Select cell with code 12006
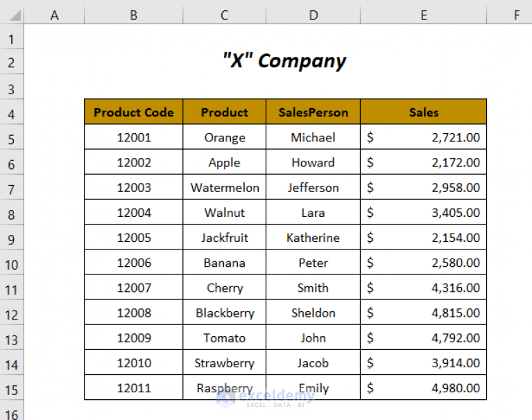 pyautogui.click(x=134, y=263)
